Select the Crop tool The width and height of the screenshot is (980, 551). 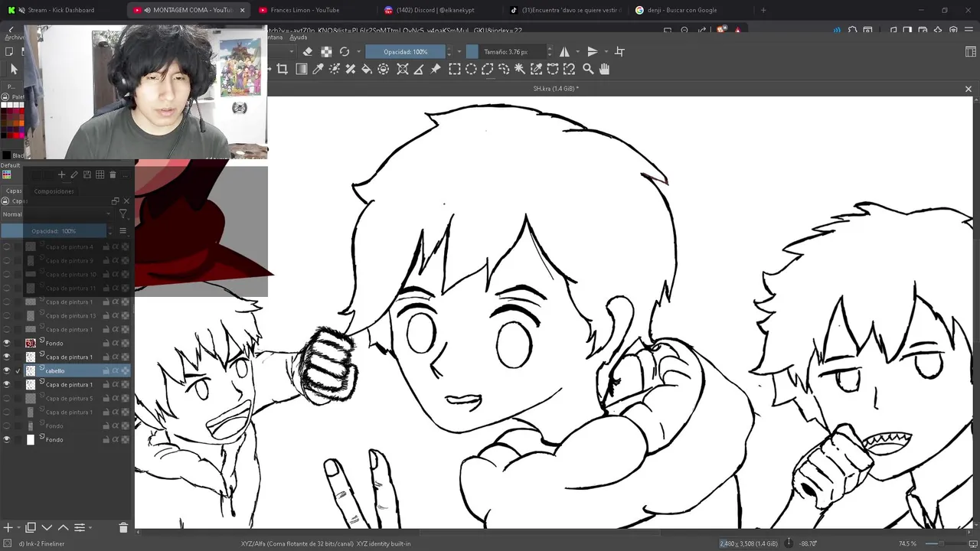(x=282, y=69)
